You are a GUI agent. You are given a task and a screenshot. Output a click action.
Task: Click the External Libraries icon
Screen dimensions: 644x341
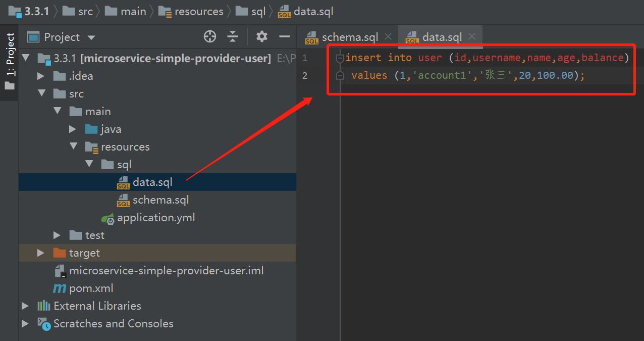coord(43,306)
